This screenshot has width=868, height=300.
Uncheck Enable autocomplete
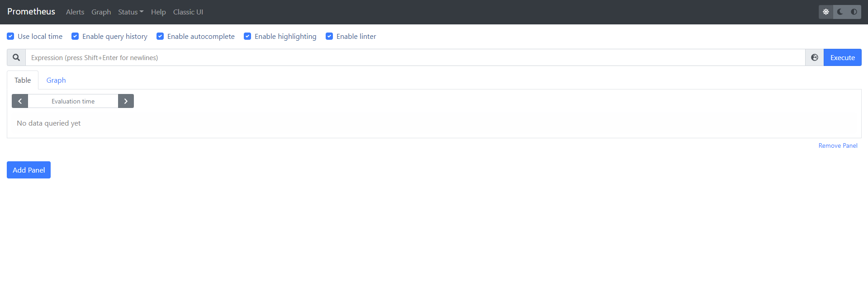pos(160,36)
